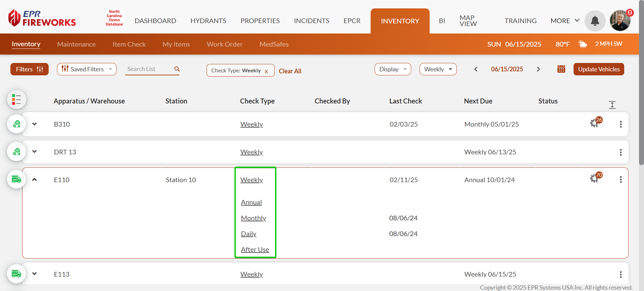Open the Display dropdown
The width and height of the screenshot is (644, 291).
(x=392, y=69)
